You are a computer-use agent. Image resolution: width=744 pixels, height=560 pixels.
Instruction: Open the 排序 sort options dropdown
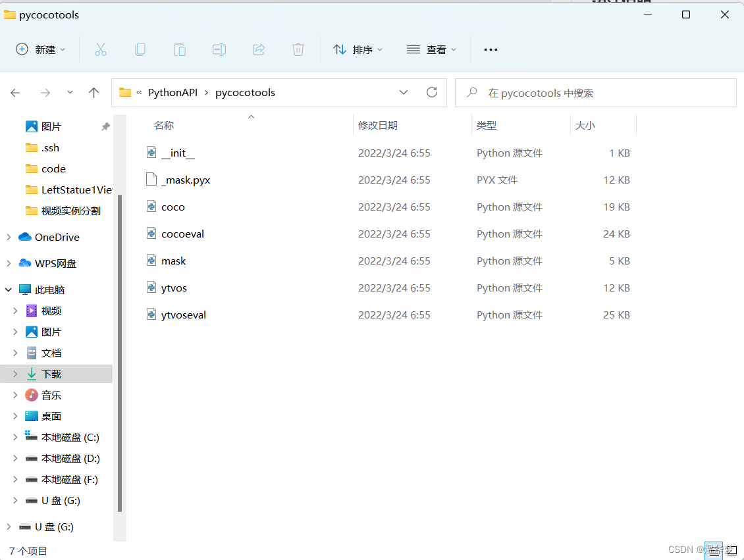coord(358,49)
